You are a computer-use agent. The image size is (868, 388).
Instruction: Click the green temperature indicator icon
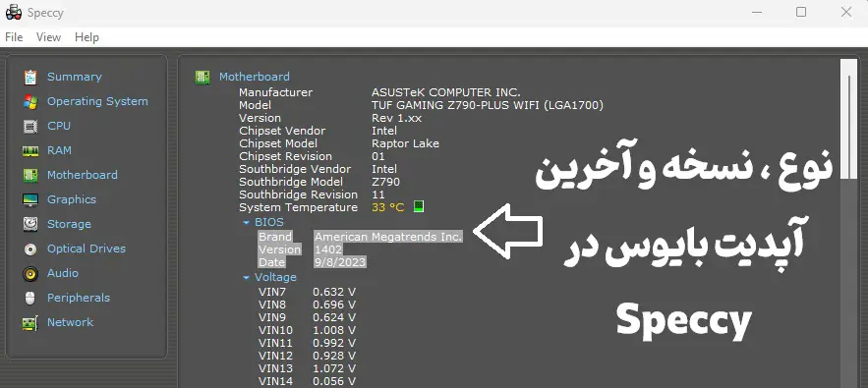pyautogui.click(x=419, y=207)
